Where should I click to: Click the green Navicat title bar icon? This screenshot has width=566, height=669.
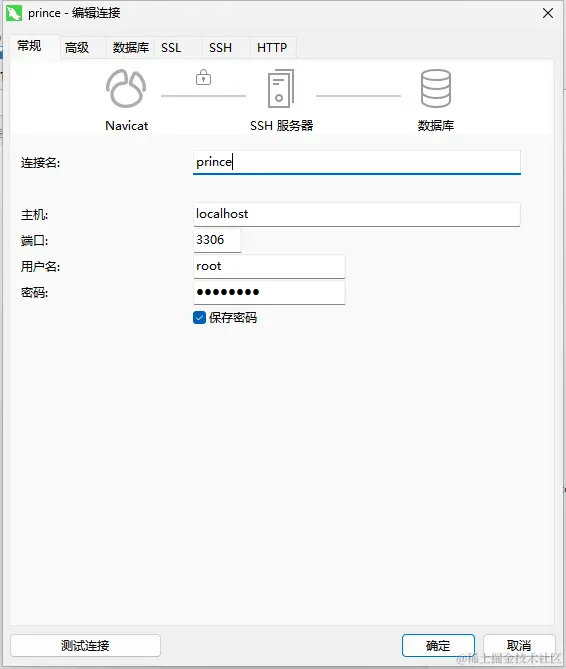14,13
